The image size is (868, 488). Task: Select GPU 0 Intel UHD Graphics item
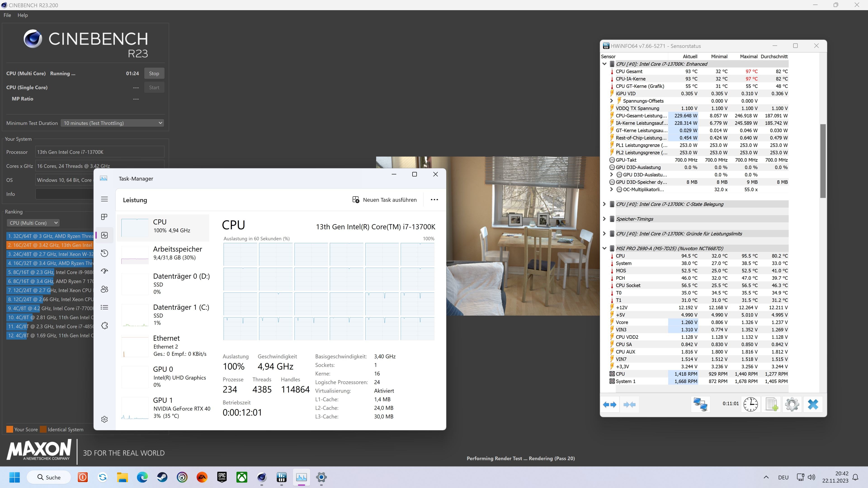click(x=163, y=377)
